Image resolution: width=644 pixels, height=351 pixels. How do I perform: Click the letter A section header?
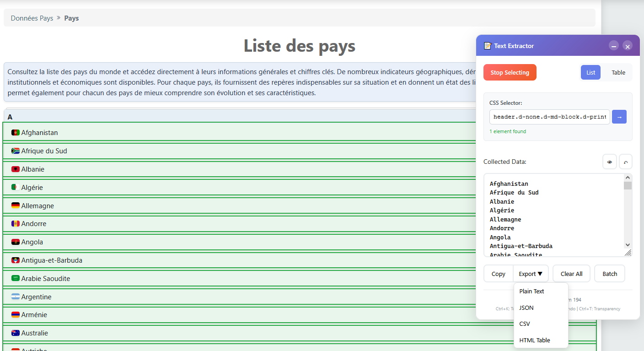10,117
